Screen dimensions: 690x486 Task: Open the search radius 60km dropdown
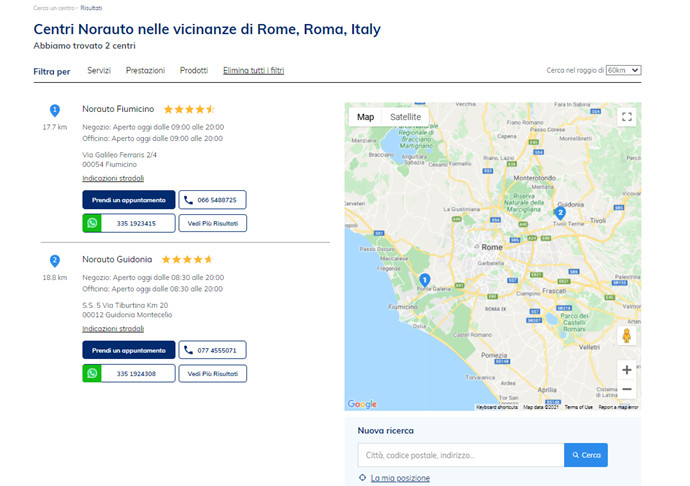[x=624, y=70]
